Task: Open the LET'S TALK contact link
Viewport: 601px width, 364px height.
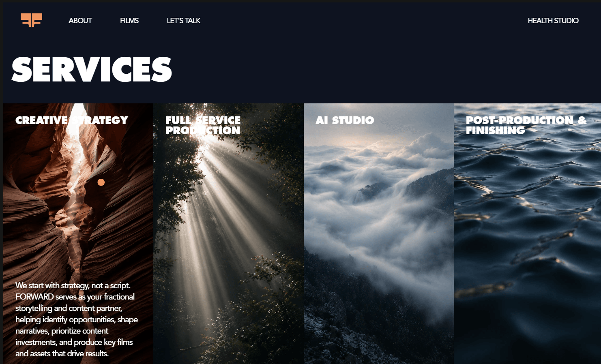Action: [184, 21]
